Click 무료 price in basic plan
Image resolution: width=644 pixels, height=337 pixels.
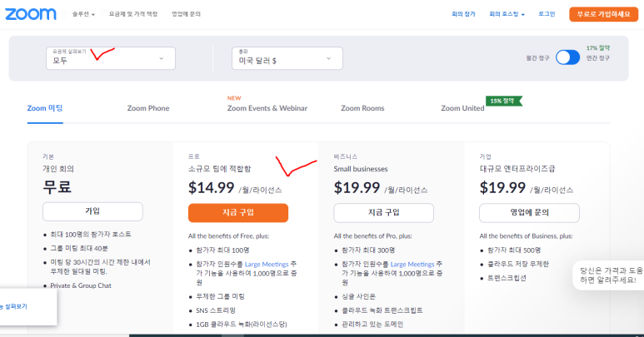click(x=57, y=186)
